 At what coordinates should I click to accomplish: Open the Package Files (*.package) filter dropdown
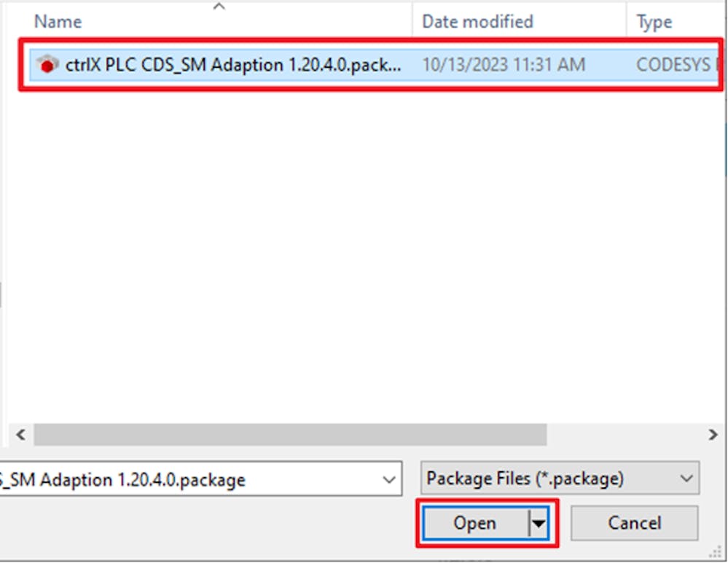[x=560, y=478]
